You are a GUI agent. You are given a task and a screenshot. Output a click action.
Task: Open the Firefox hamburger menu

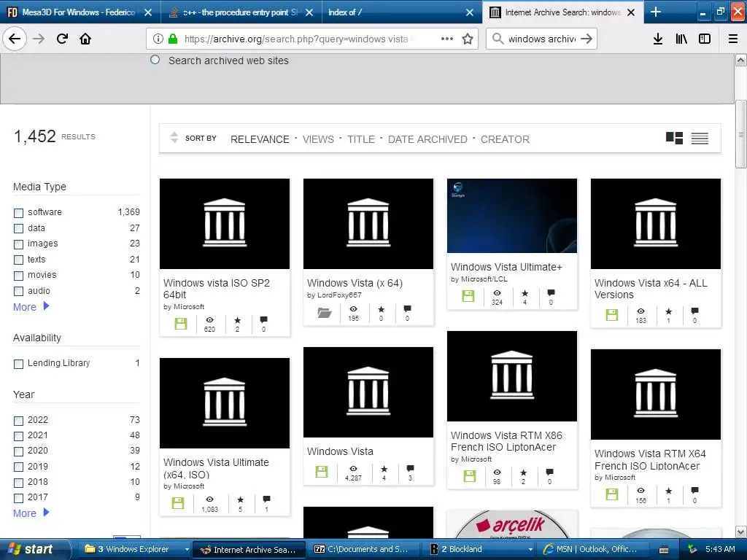pyautogui.click(x=733, y=39)
